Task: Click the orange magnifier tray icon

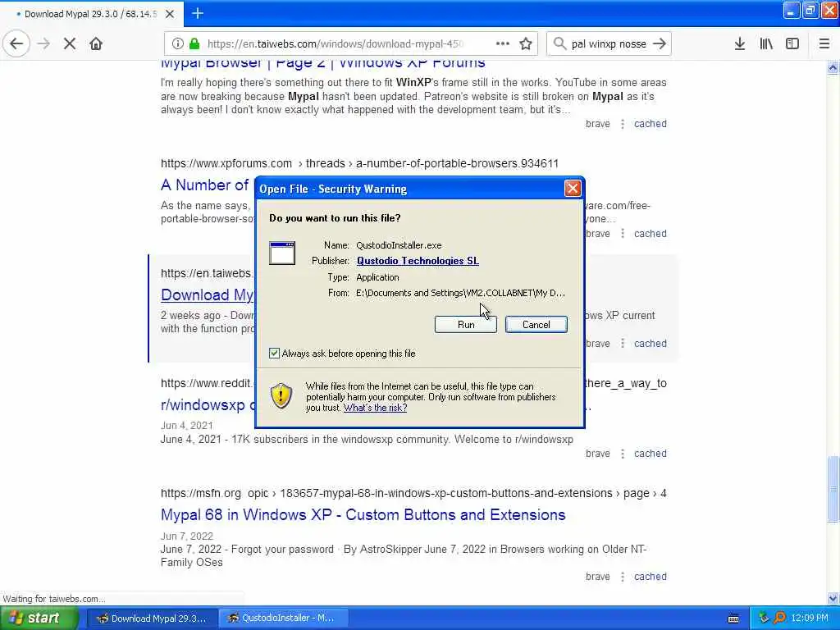Action: (x=779, y=618)
